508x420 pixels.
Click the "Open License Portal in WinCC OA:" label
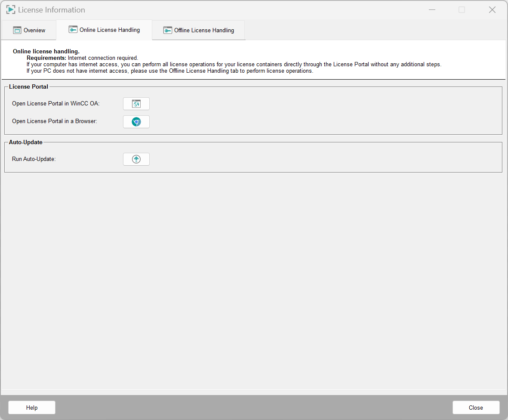[x=56, y=104]
